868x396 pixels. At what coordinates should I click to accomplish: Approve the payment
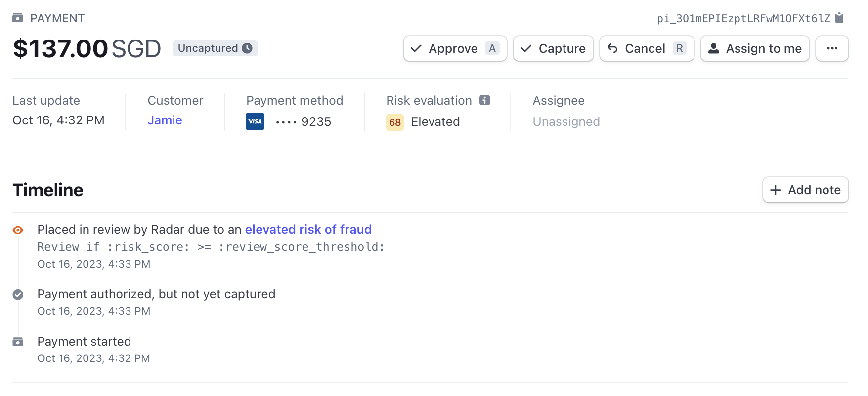(455, 48)
